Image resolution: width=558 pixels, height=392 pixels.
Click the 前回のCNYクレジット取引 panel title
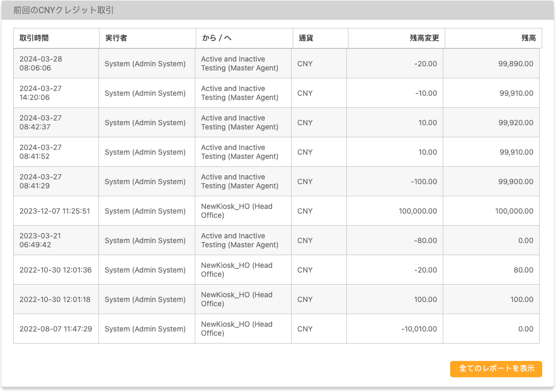coord(63,11)
